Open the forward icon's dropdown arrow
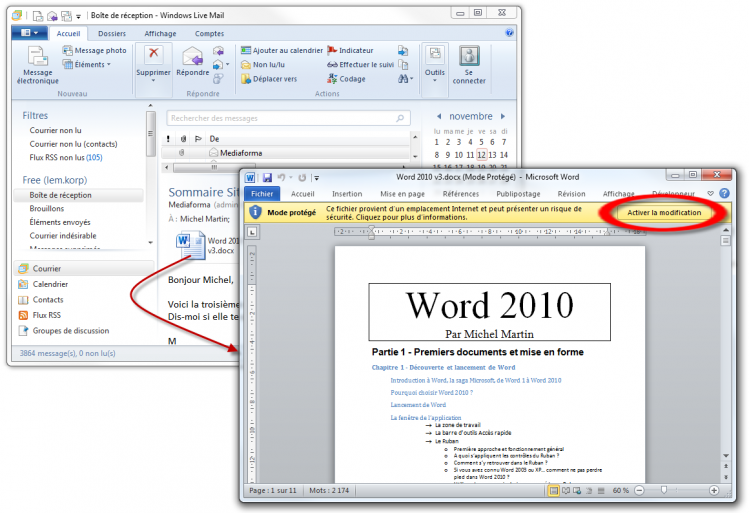Viewport: 749px width, 513px height. click(x=227, y=64)
